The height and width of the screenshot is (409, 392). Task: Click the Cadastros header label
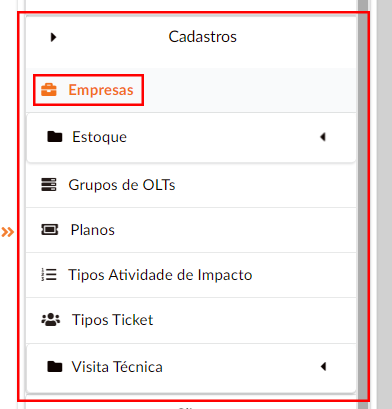[202, 37]
